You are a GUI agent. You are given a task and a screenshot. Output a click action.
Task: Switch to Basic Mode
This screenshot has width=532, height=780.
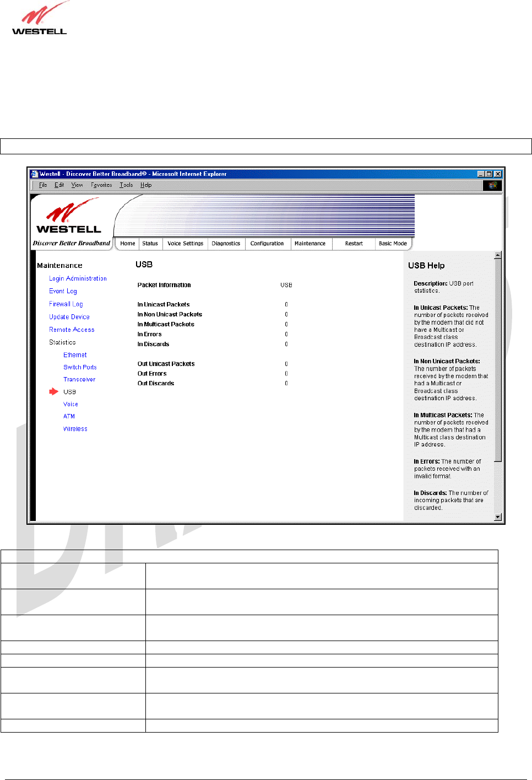(393, 244)
